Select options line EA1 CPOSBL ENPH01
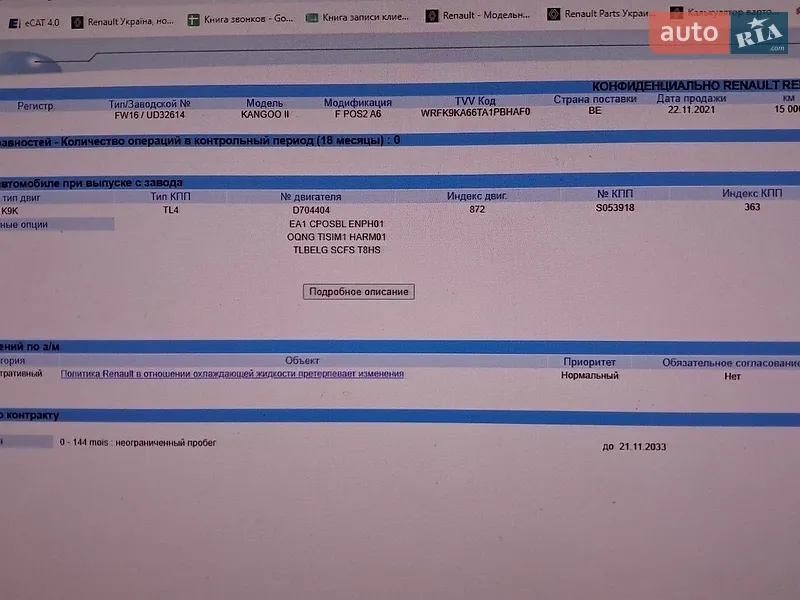 [x=336, y=224]
